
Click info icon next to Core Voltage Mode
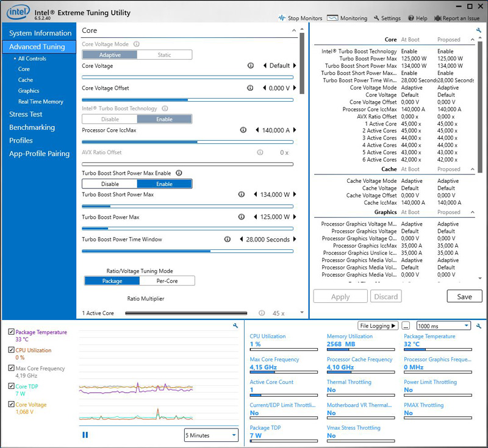coord(136,44)
